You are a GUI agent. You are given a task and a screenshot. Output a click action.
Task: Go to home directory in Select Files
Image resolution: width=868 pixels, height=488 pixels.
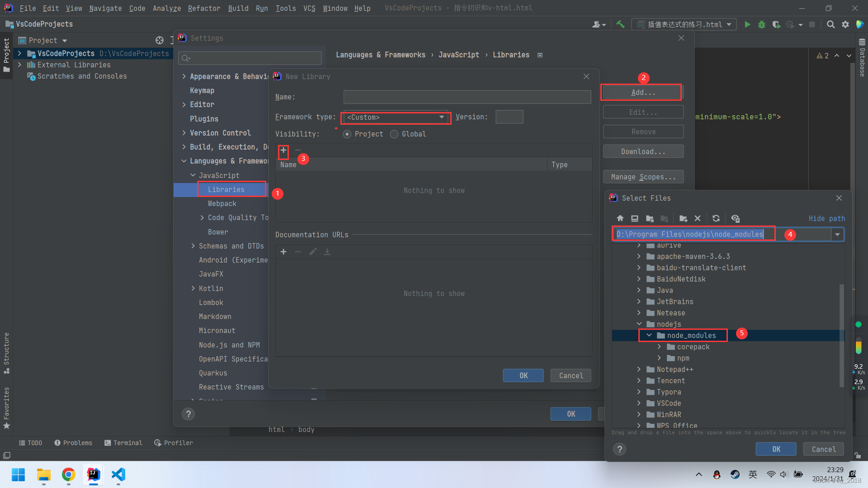click(620, 218)
